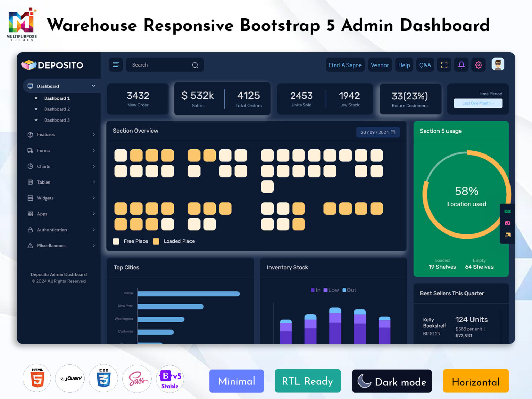Open the date picker calendar in Section Overview
Image resolution: width=532 pixels, height=399 pixels.
coord(393,132)
